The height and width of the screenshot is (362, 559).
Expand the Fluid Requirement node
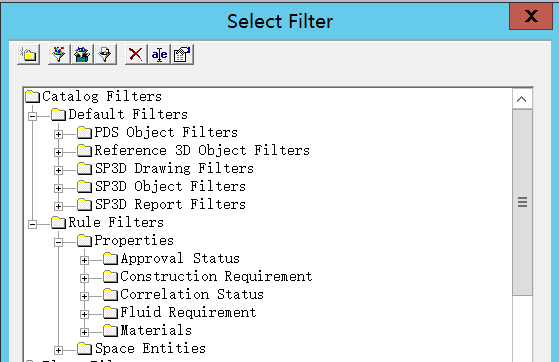84,314
